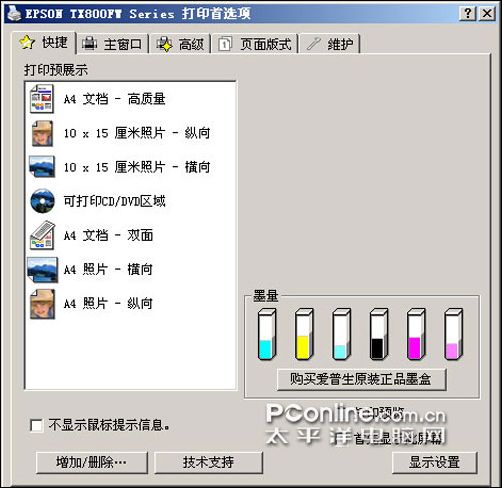Select the 可打印CD/DVD区域 disc icon

click(x=42, y=201)
